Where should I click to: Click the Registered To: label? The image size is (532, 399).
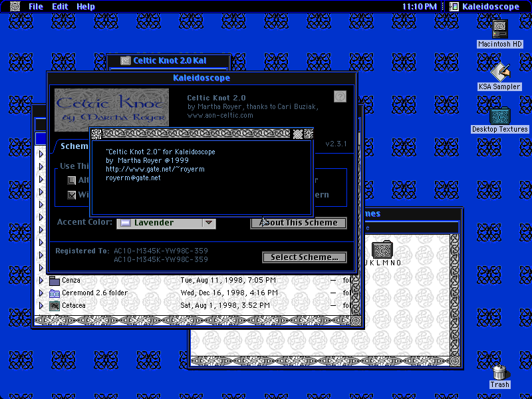82,251
